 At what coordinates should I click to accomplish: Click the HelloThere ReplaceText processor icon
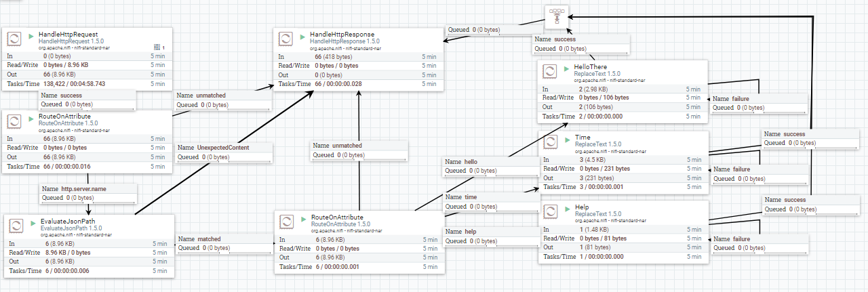551,71
